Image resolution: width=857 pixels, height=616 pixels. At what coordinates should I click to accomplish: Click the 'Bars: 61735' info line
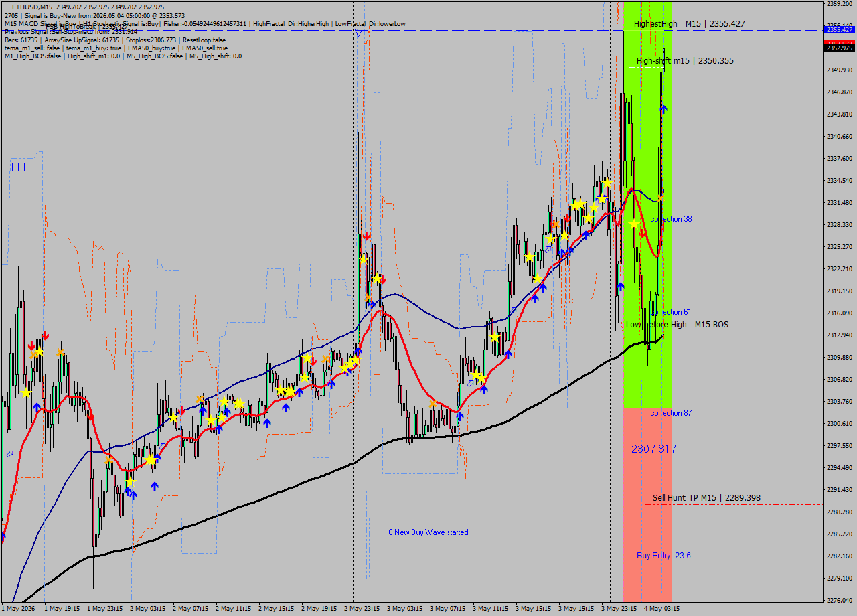[115, 40]
